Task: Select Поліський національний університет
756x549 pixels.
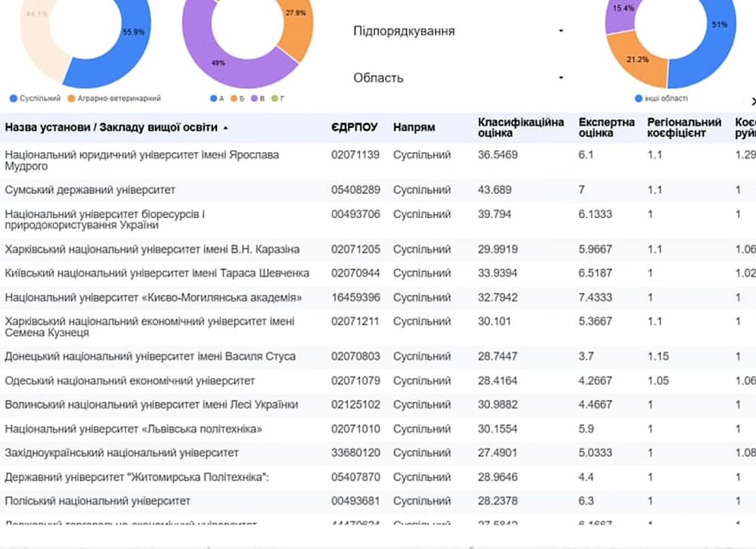Action: click(98, 501)
